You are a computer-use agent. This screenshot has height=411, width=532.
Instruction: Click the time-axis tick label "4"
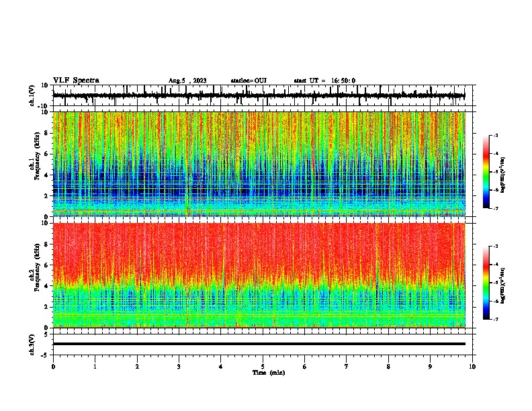tap(221, 367)
